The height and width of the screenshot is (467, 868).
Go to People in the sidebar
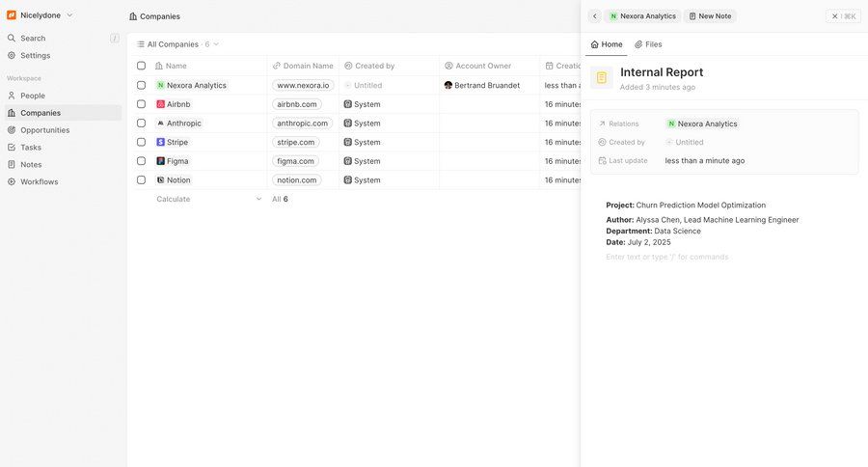(x=63, y=96)
